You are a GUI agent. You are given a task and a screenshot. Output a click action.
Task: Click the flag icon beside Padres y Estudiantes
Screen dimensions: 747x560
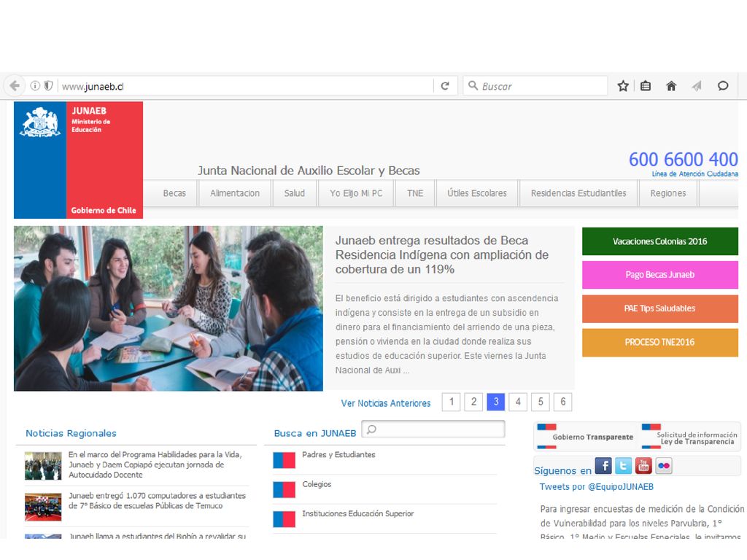point(284,460)
